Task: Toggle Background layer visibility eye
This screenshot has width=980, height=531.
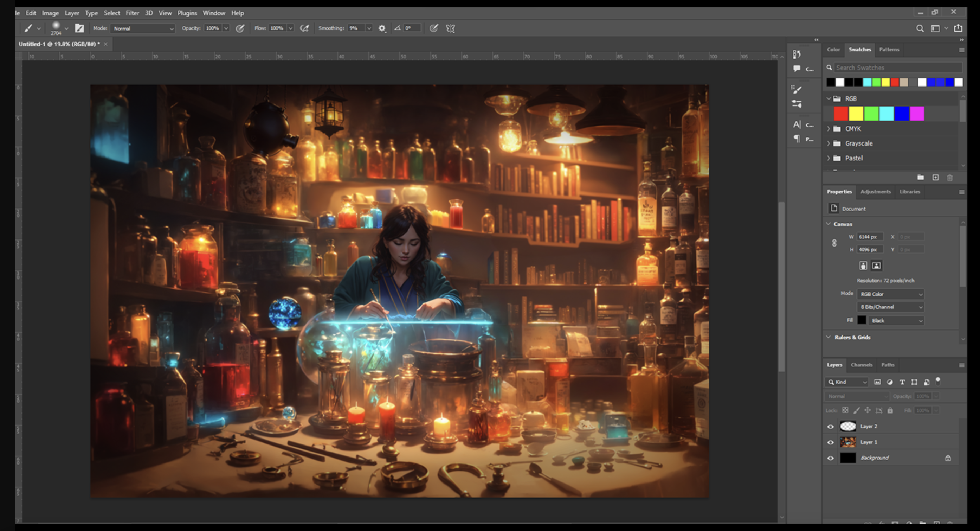Action: point(831,458)
